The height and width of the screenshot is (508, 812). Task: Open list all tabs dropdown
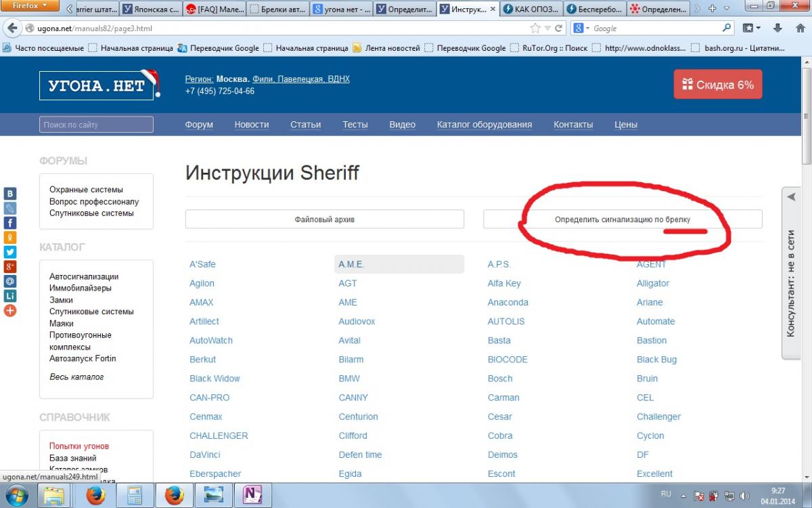pyautogui.click(x=726, y=9)
